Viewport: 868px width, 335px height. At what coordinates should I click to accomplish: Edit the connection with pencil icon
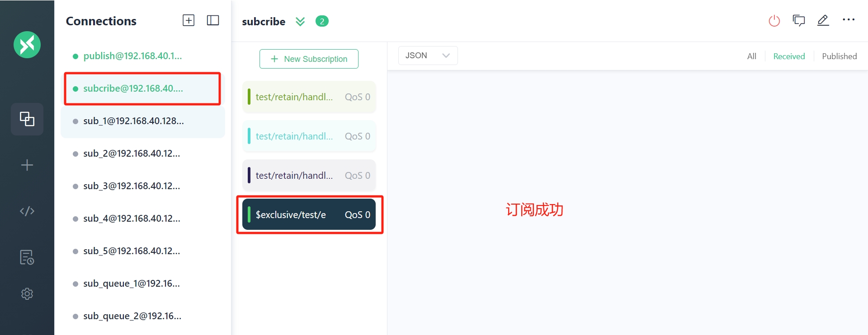click(823, 20)
